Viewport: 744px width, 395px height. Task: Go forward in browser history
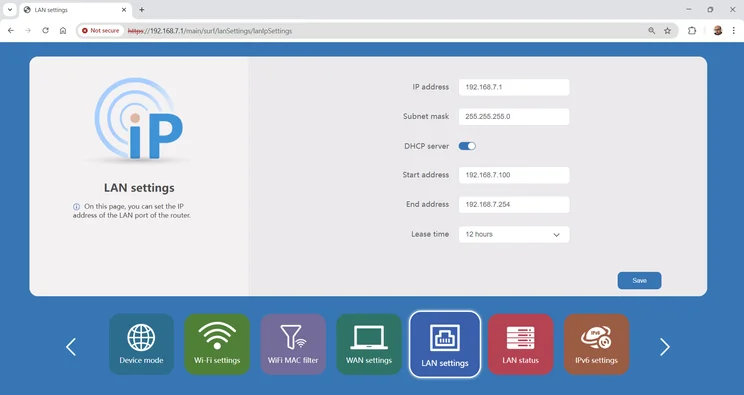click(28, 30)
